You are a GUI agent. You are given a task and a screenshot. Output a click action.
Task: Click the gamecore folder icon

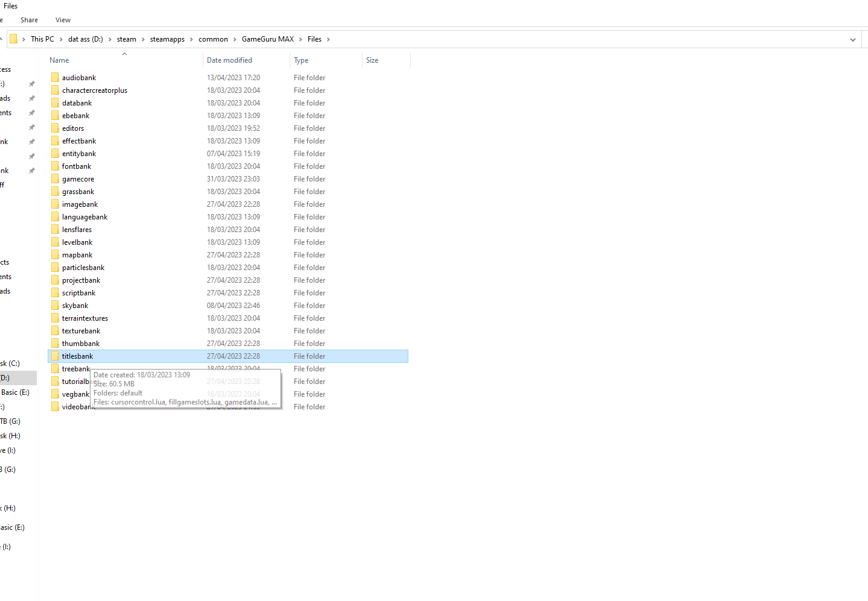(x=55, y=178)
